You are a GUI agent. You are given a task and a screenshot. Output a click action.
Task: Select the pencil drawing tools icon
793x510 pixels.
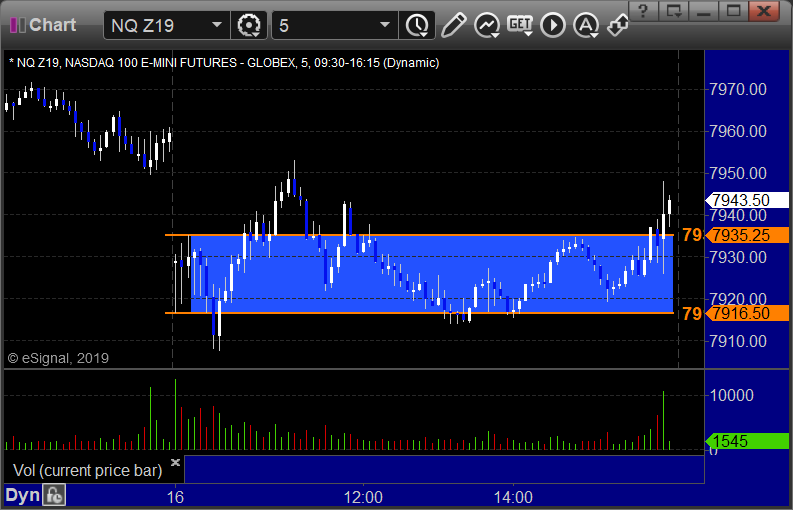(x=453, y=25)
